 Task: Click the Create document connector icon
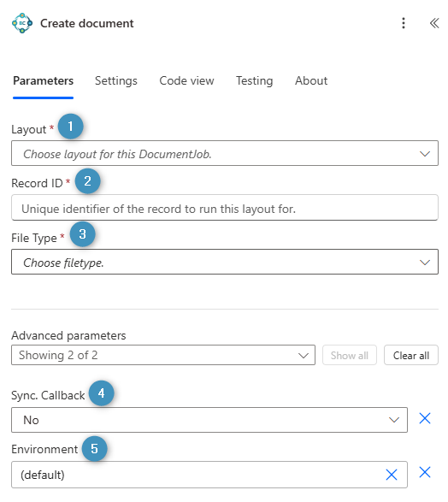tap(22, 23)
